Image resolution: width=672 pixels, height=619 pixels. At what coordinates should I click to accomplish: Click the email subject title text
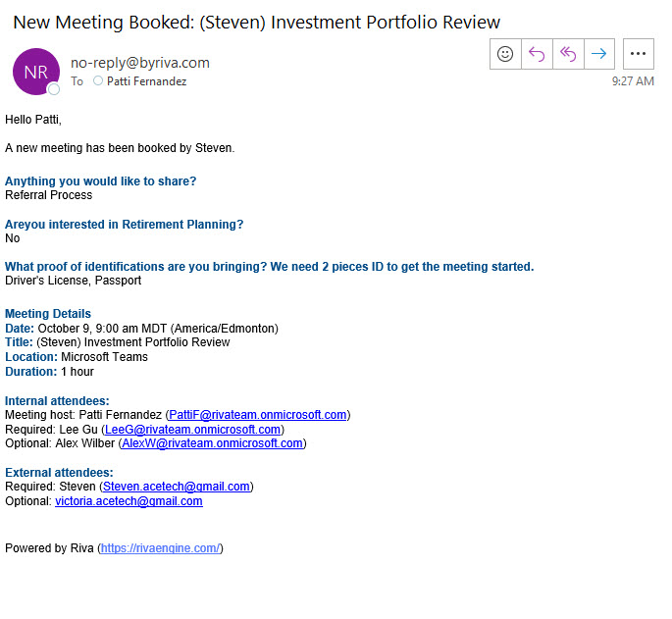point(256,22)
